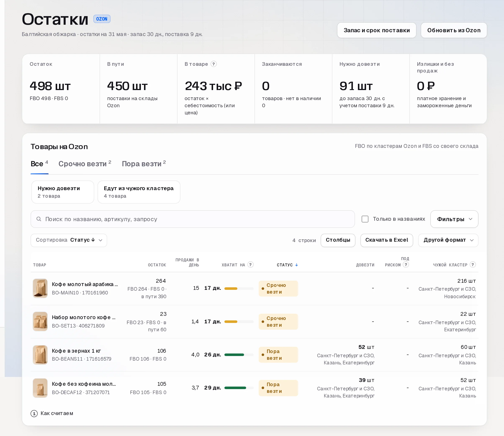The image size is (504, 436).
Task: Click the Товар column header
Action: [x=39, y=265]
